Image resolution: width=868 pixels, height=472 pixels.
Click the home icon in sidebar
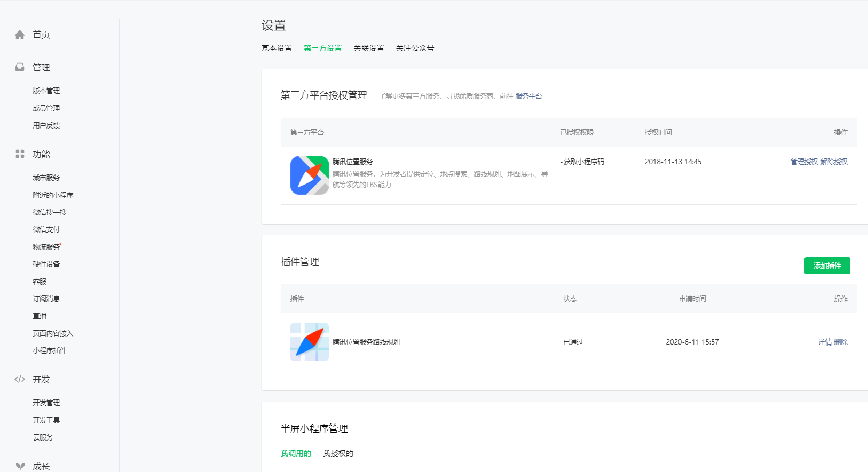(20, 35)
